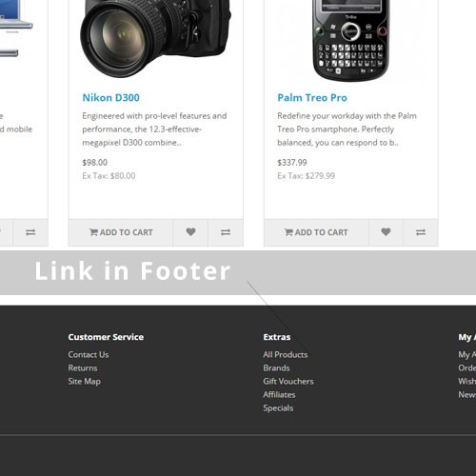Open All Products link in Extras

click(x=286, y=354)
